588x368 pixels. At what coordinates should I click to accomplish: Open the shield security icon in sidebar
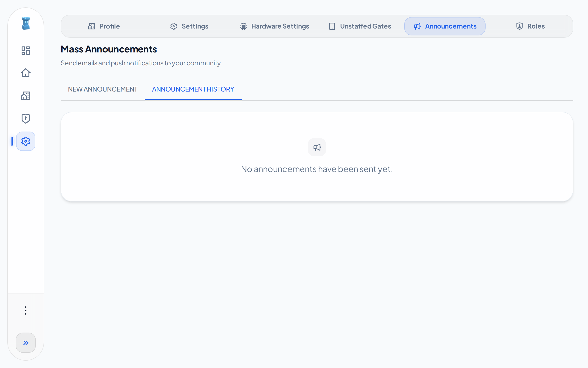25,118
